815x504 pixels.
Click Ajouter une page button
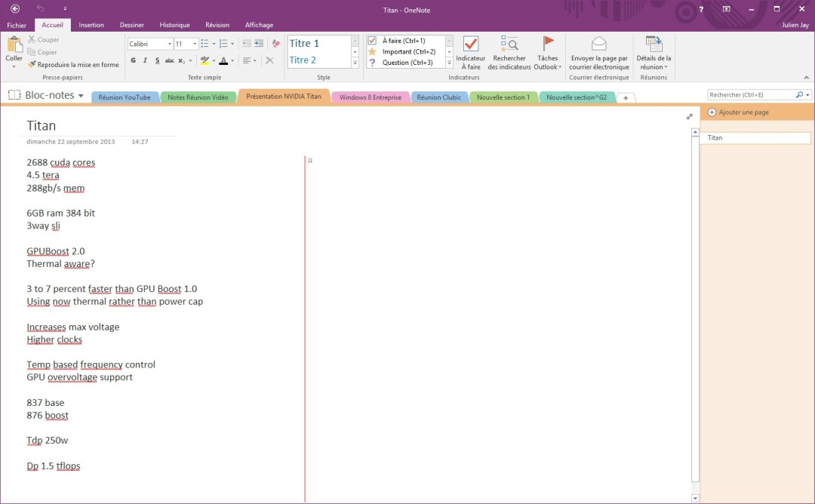point(743,112)
